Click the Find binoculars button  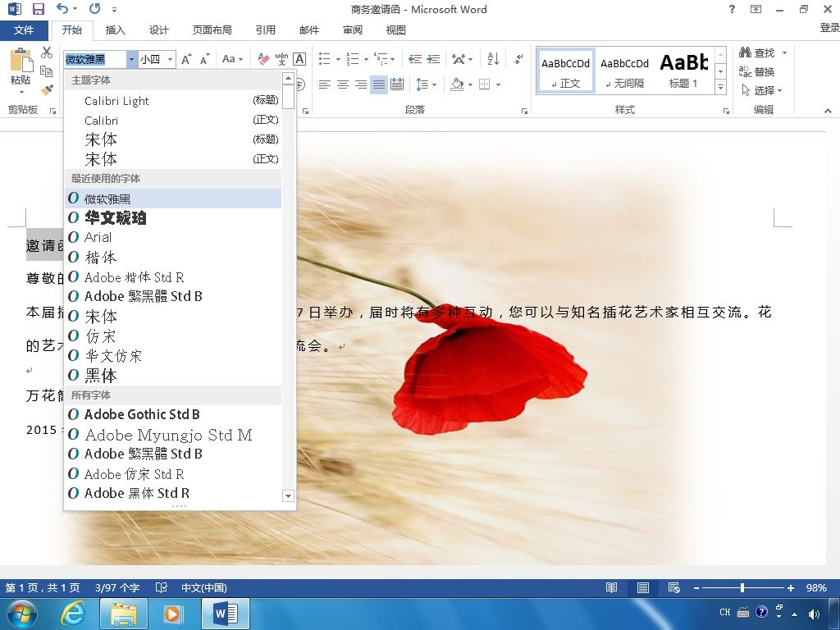[757, 52]
